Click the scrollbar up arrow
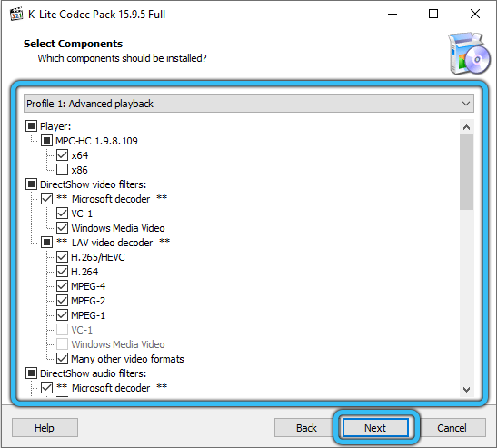Image resolution: width=497 pixels, height=448 pixels. [466, 127]
